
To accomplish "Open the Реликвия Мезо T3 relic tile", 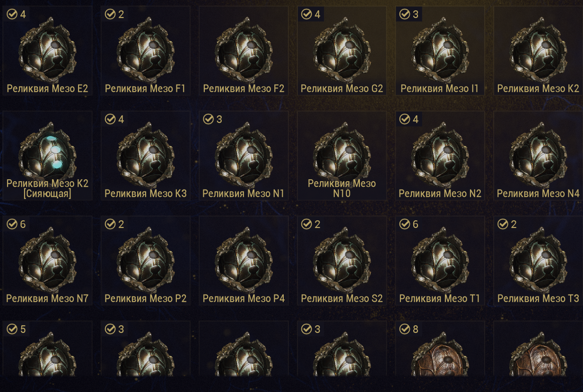I will tap(538, 261).
